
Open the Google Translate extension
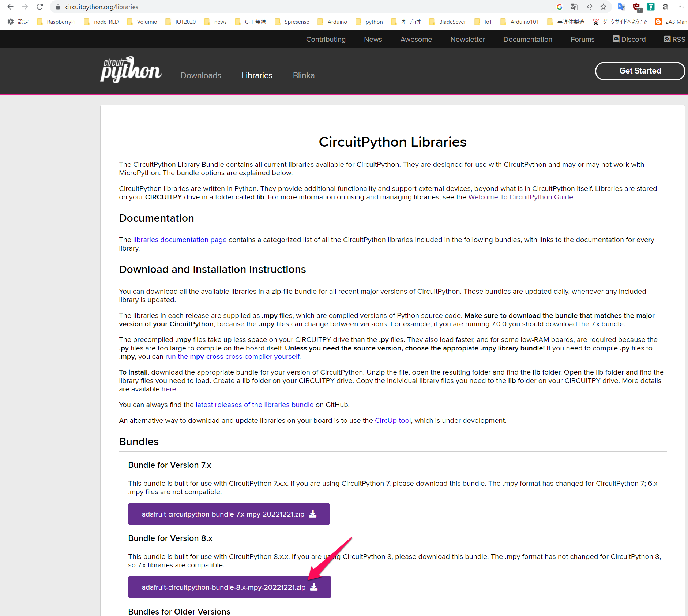(621, 7)
